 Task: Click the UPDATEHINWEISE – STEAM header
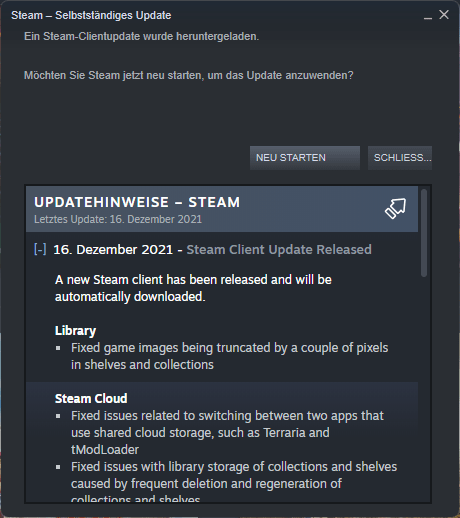[137, 202]
